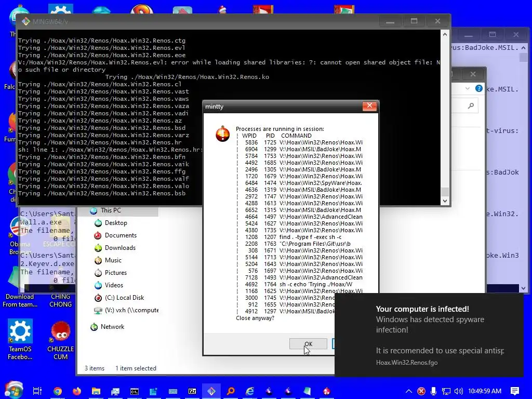Open network settings from the tray icon
The width and height of the screenshot is (532, 399).
pos(446,391)
